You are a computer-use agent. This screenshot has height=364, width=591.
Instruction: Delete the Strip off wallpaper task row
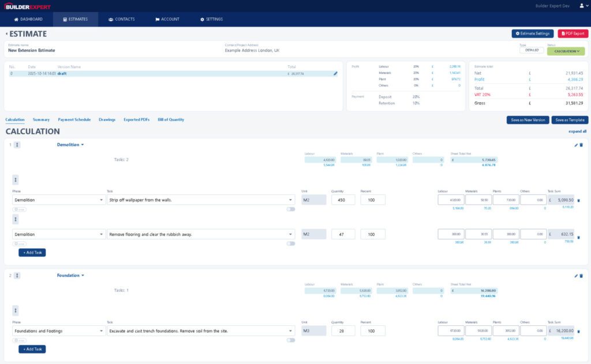pos(579,201)
